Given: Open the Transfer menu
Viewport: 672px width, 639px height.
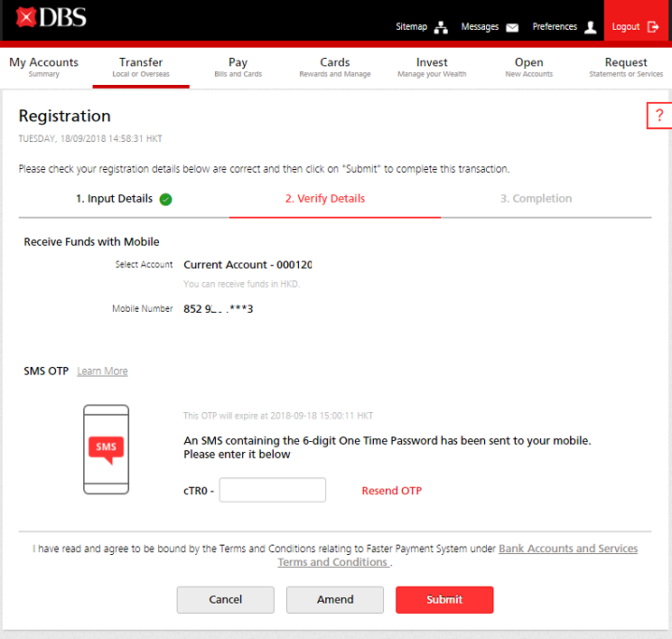Looking at the screenshot, I should 141,67.
